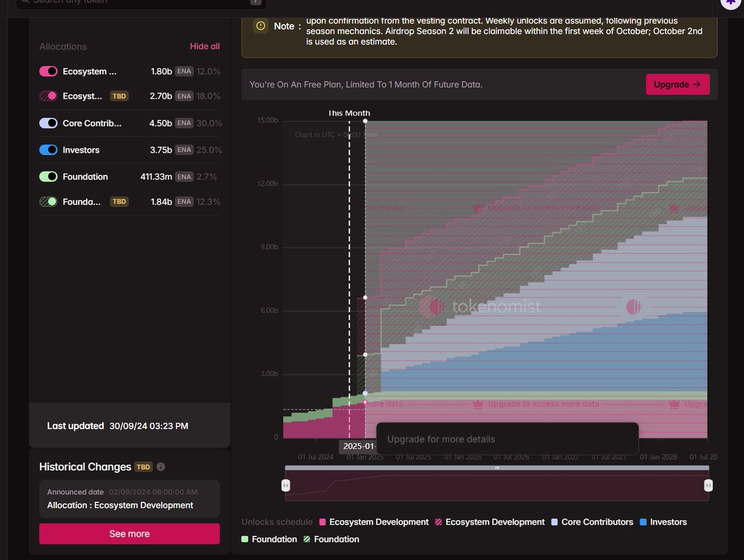The height and width of the screenshot is (560, 744).
Task: Toggle the Ecosystem allocation showing 1.80b
Action: pyautogui.click(x=48, y=71)
